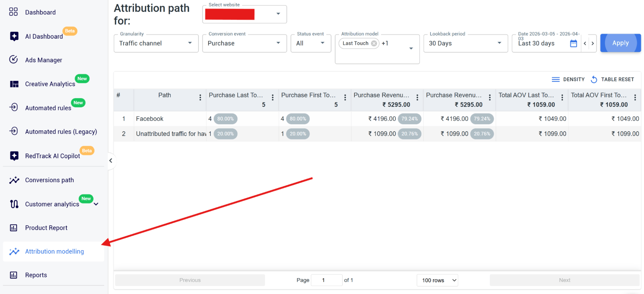
Task: Open the Creative Analytics menu item
Action: 50,84
